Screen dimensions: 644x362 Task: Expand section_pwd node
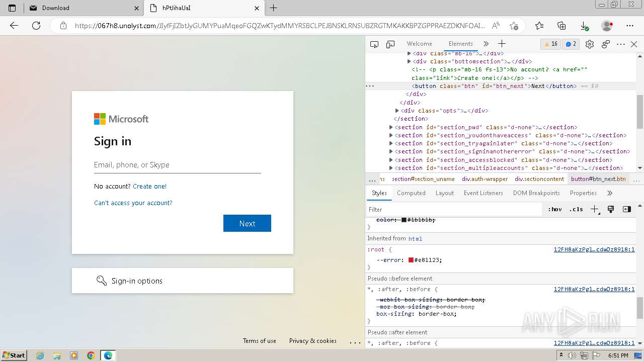(x=391, y=127)
